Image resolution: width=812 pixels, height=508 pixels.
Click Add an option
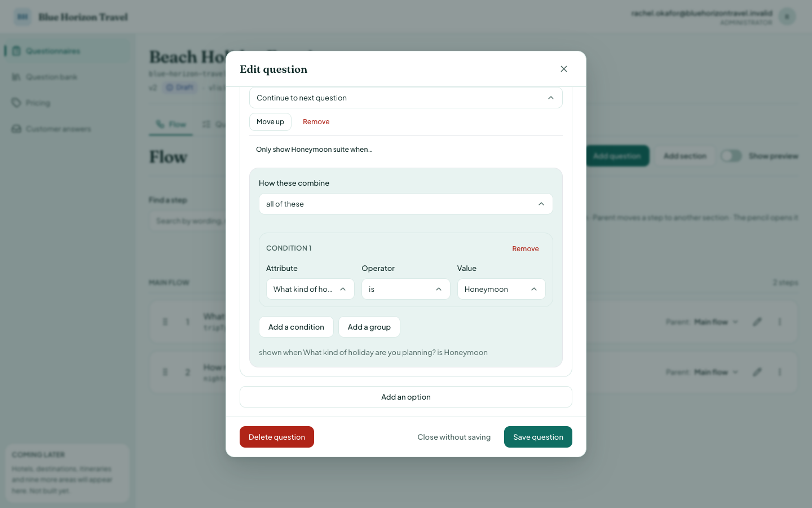click(406, 397)
